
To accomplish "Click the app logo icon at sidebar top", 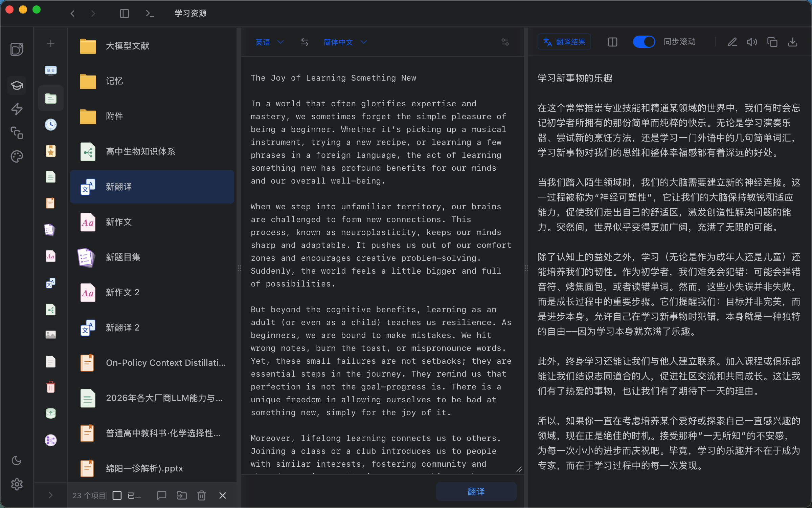I will tap(17, 49).
